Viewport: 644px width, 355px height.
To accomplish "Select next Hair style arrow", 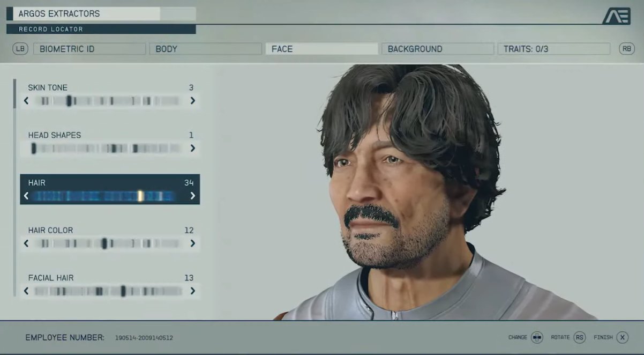I will click(192, 196).
